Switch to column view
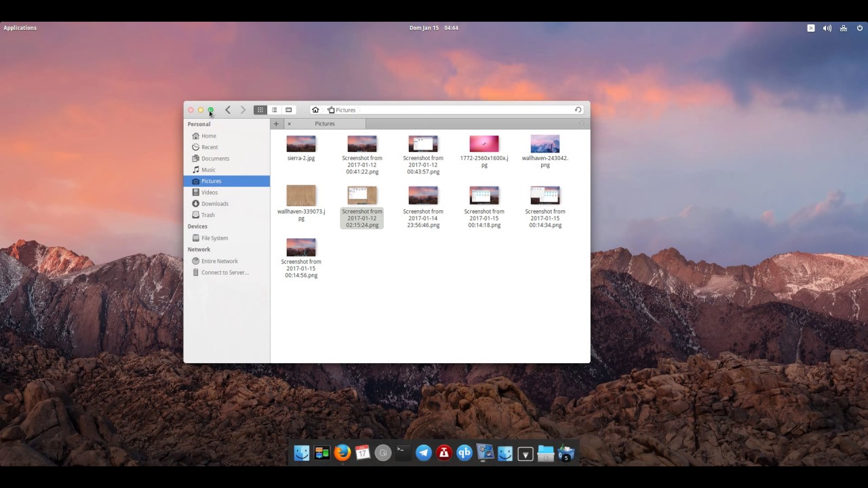 (x=289, y=110)
